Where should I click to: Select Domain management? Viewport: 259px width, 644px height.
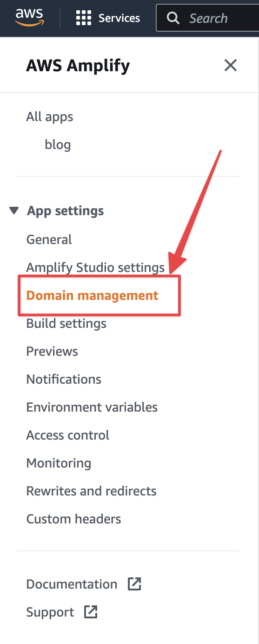pyautogui.click(x=93, y=296)
